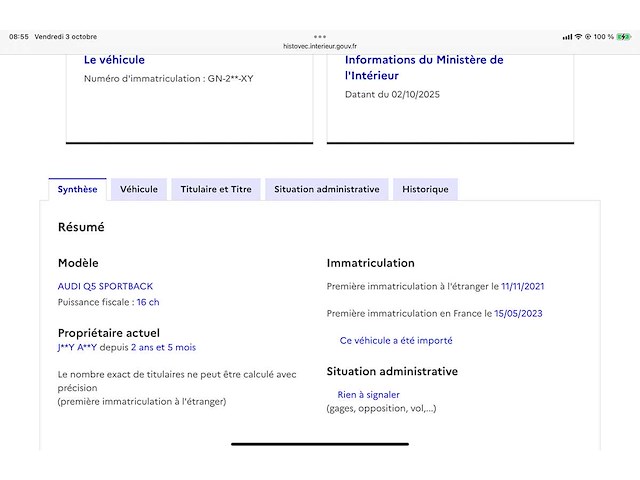Screen dimensions: 640x480
Task: Tap the three-dot multitasking icon
Action: coord(320,36)
